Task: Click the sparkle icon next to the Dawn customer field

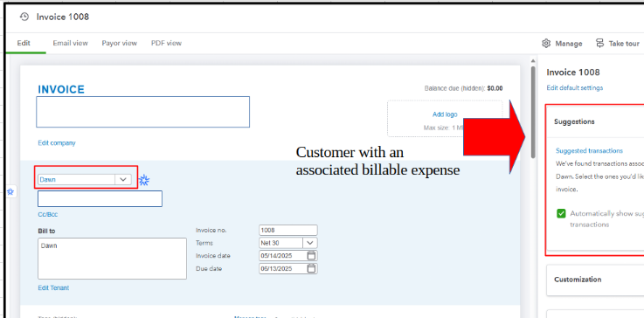Action: coord(144,180)
